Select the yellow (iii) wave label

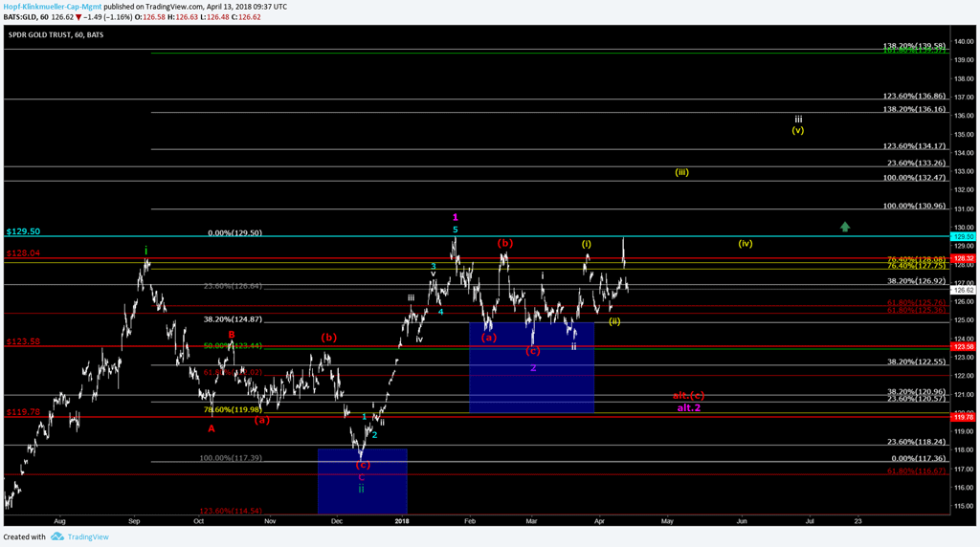click(681, 172)
